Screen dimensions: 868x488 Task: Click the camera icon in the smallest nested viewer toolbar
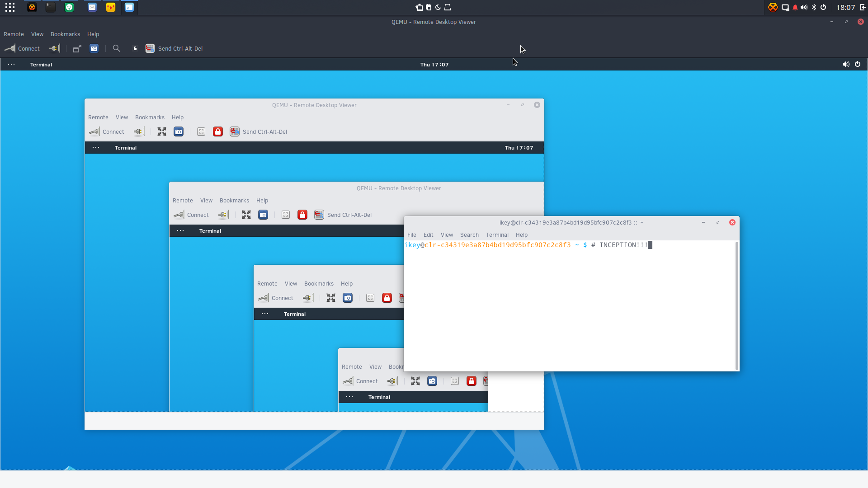point(432,381)
